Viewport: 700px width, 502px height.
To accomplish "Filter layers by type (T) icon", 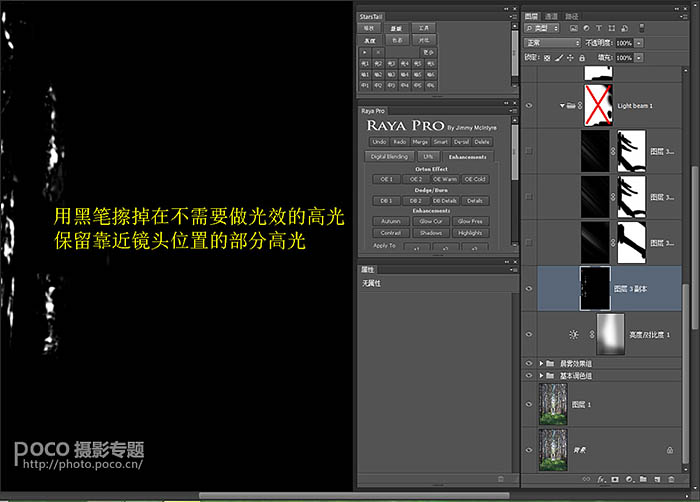I will [x=599, y=28].
